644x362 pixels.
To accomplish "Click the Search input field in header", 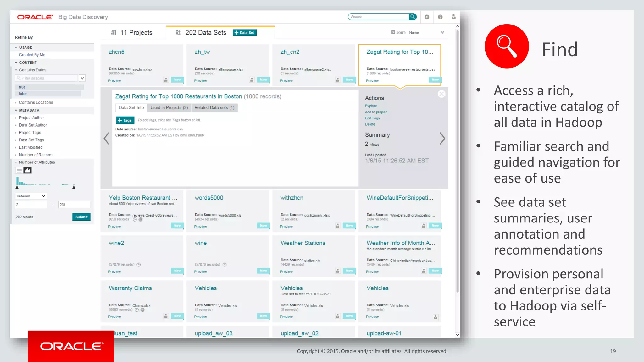I will (379, 17).
